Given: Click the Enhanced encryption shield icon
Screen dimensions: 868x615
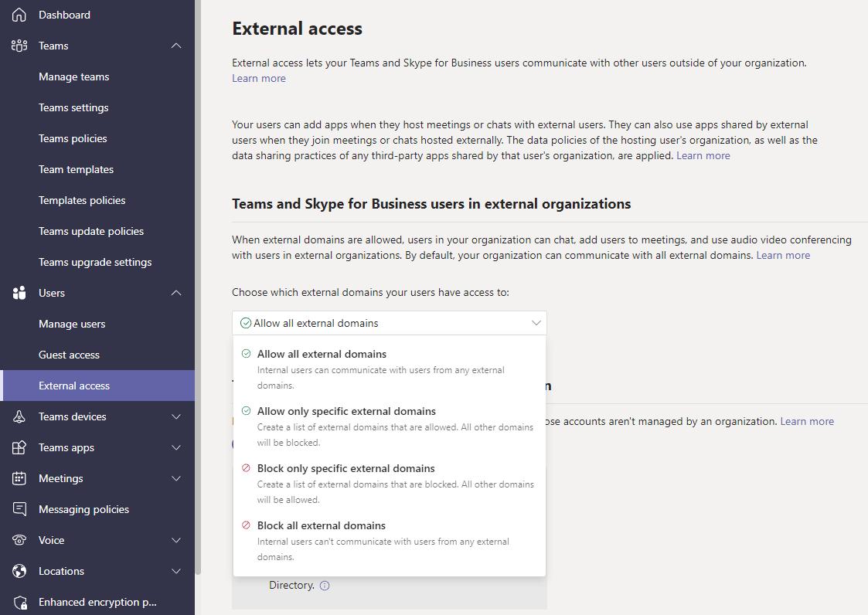Looking at the screenshot, I should point(20,603).
